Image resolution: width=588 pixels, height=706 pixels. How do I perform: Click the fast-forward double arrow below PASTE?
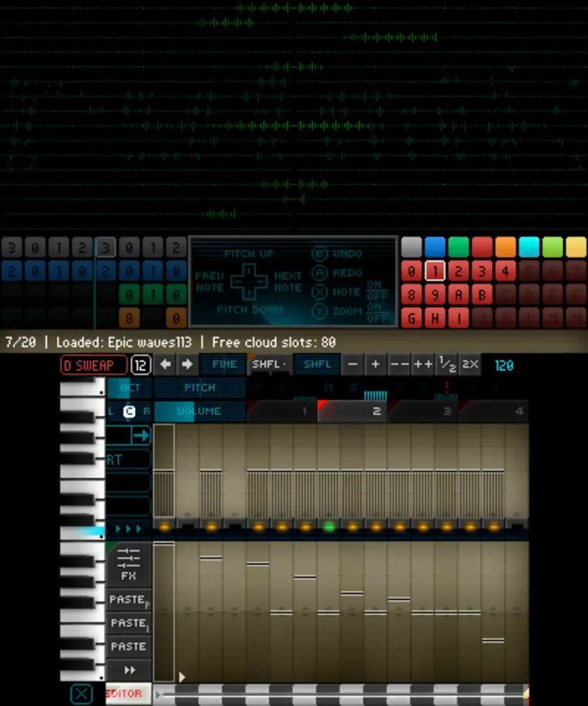(129, 670)
